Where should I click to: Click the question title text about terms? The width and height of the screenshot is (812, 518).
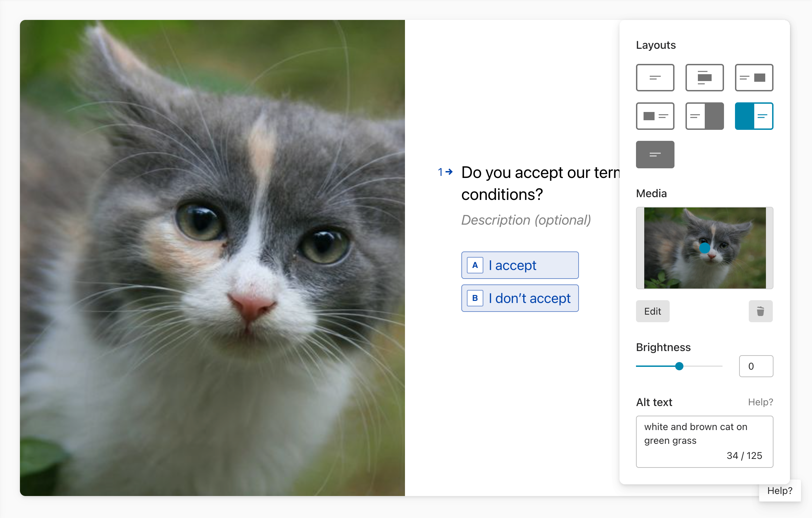(x=540, y=183)
